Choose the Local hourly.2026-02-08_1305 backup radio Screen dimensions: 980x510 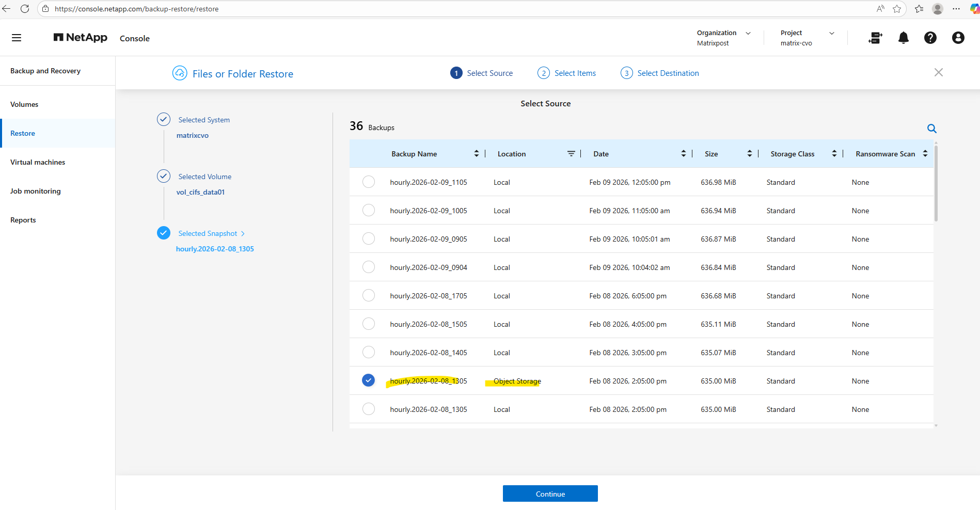tap(369, 409)
